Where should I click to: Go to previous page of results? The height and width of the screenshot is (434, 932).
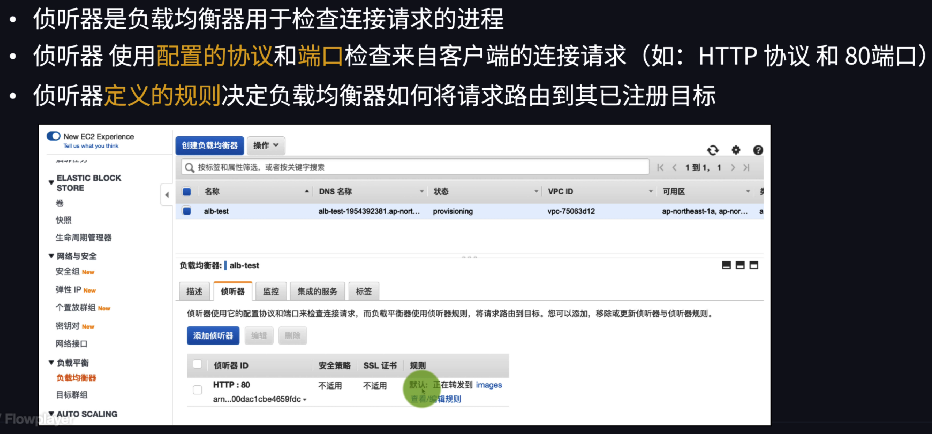click(675, 168)
